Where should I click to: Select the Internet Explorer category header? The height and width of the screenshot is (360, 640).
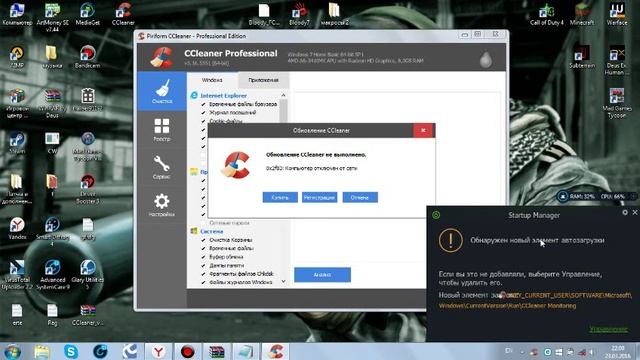[223, 96]
